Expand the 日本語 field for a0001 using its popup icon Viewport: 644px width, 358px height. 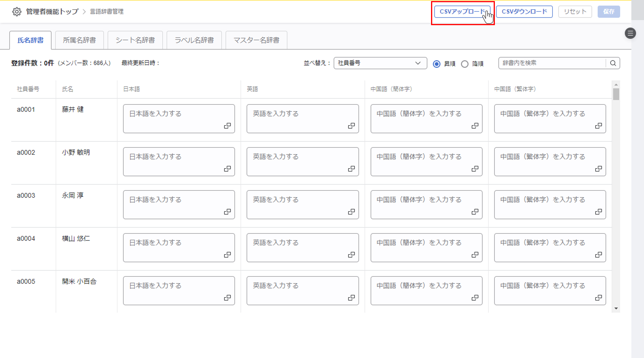point(227,126)
